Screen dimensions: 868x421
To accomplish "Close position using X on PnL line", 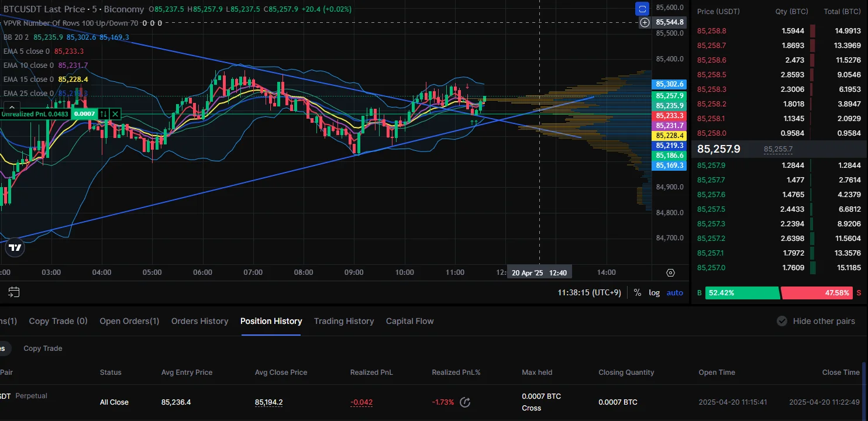I will click(x=115, y=113).
